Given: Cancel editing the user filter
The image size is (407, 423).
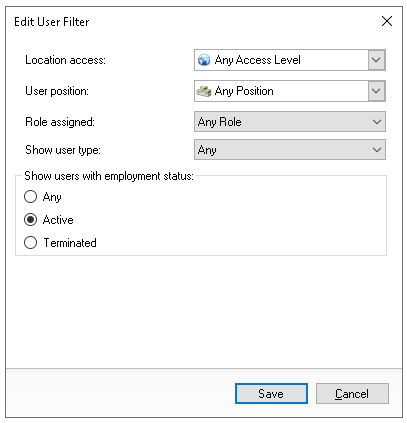Looking at the screenshot, I should pos(352,394).
